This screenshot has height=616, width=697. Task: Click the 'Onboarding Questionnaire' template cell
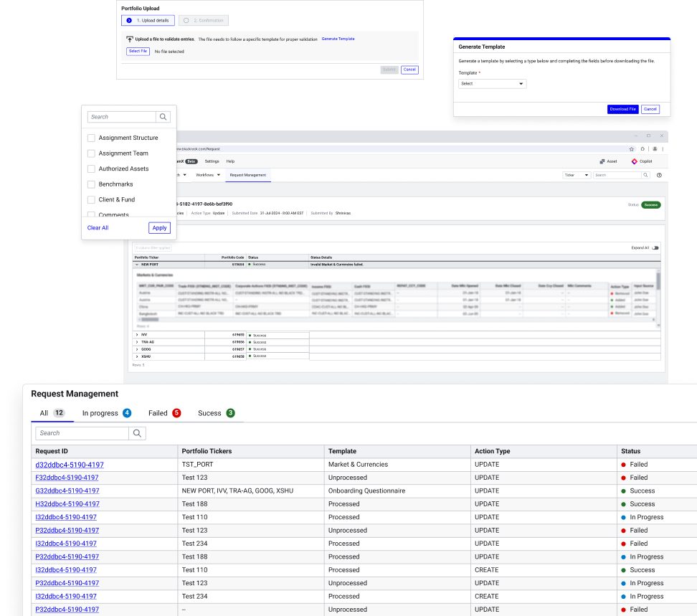coord(397,491)
